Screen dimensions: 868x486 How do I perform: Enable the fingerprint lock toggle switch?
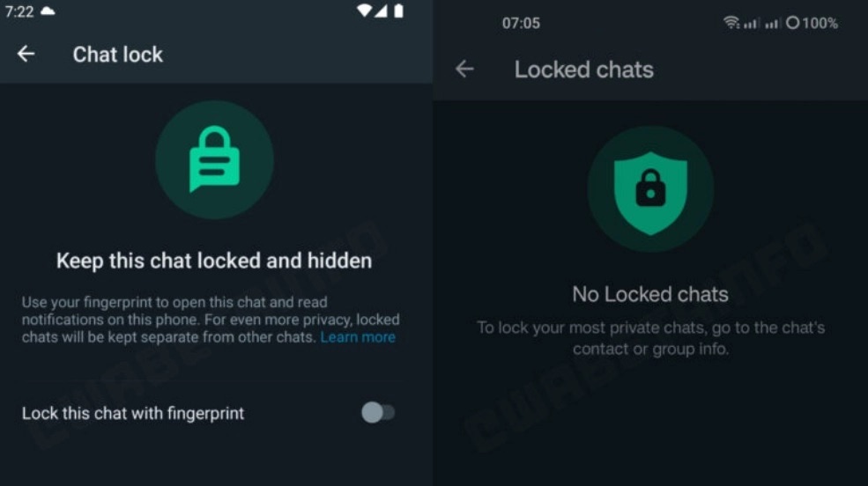[378, 412]
